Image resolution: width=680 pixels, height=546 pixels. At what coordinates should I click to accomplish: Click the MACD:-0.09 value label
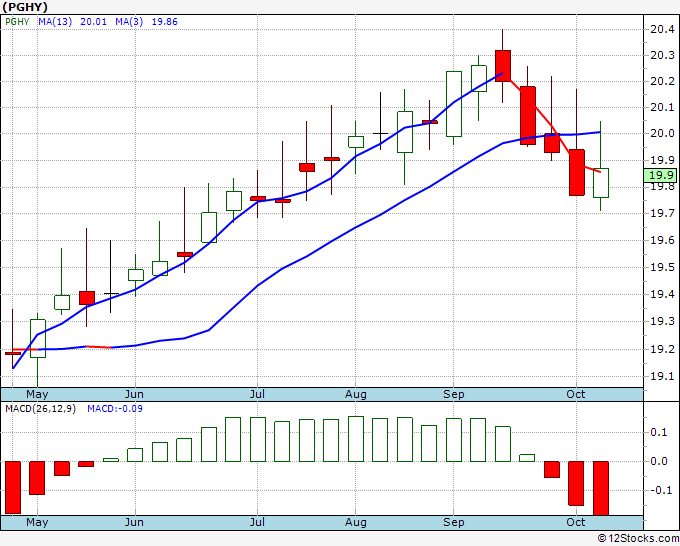[x=115, y=409]
